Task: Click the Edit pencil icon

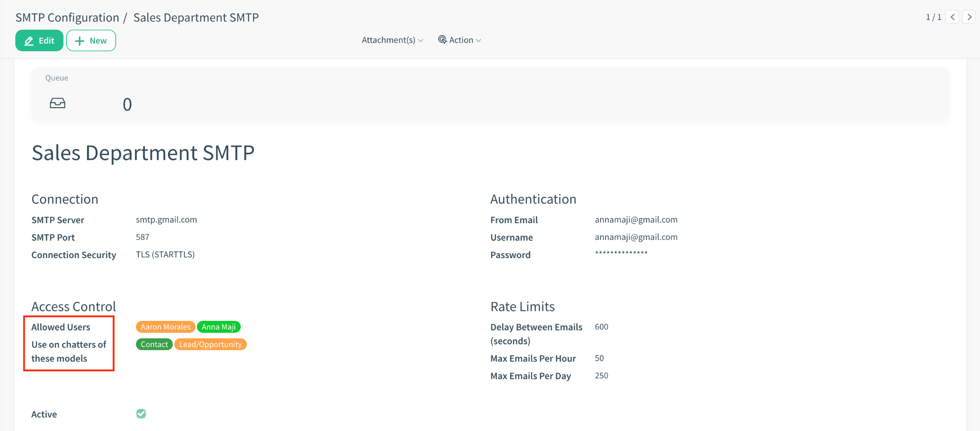Action: point(28,40)
